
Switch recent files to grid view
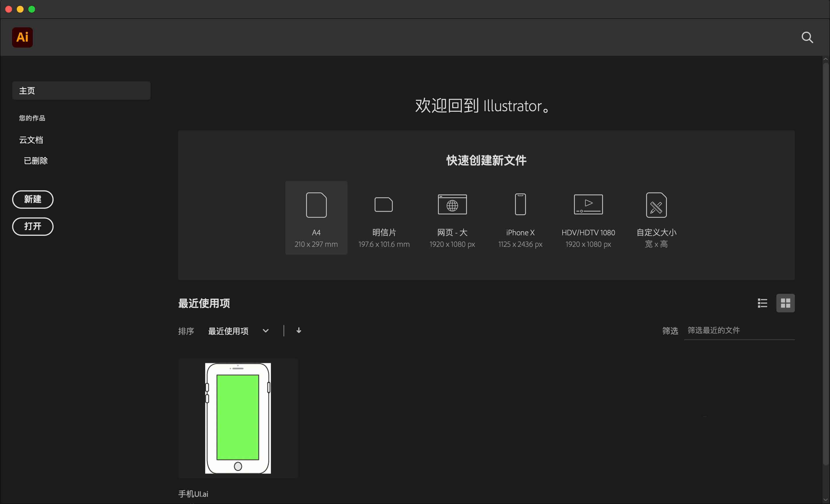coord(785,303)
